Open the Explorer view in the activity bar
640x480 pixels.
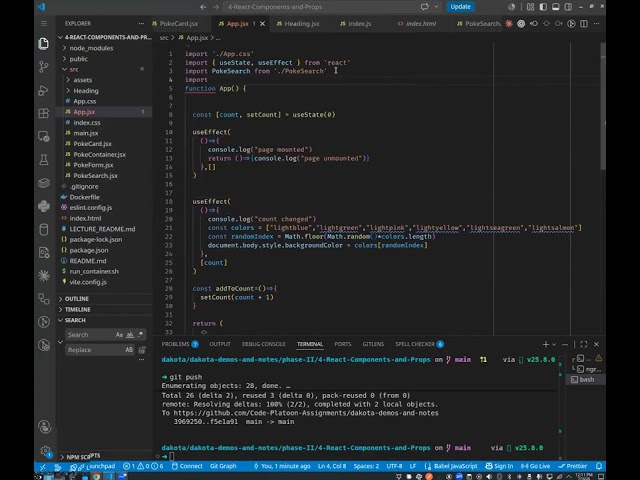44,43
